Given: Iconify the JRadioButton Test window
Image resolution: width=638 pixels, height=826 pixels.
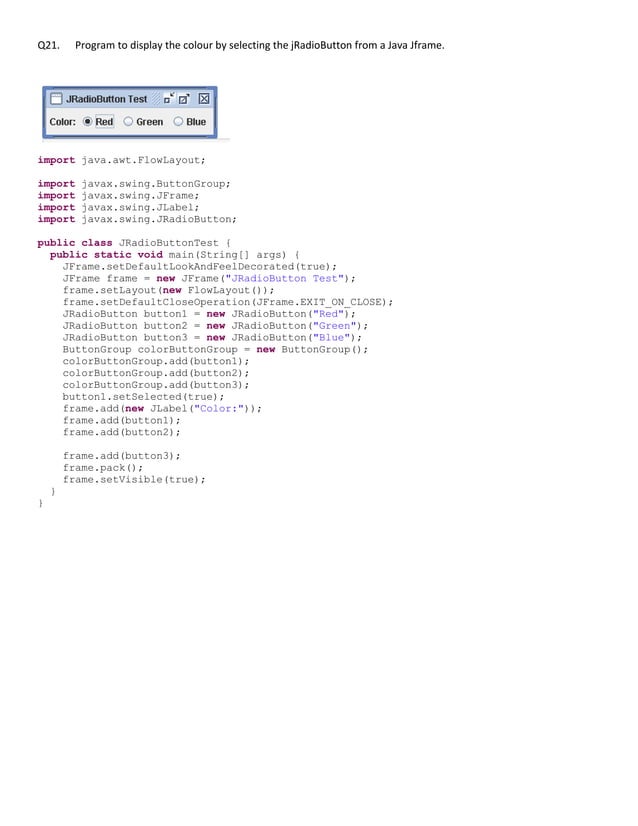Looking at the screenshot, I should click(x=168, y=99).
